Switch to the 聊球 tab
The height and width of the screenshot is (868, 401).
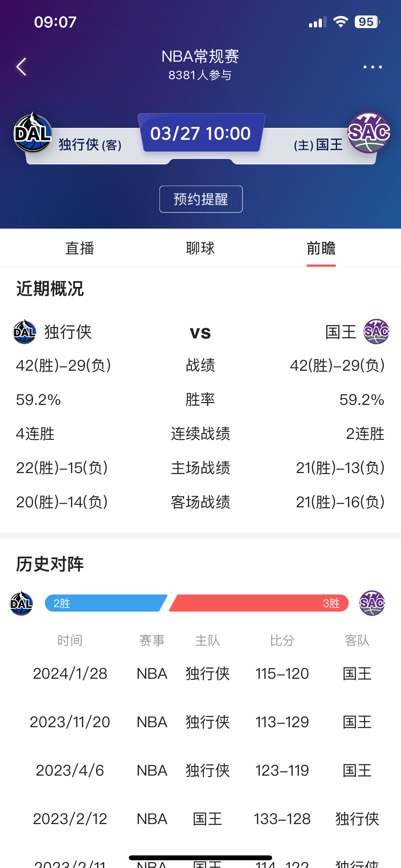coord(200,248)
